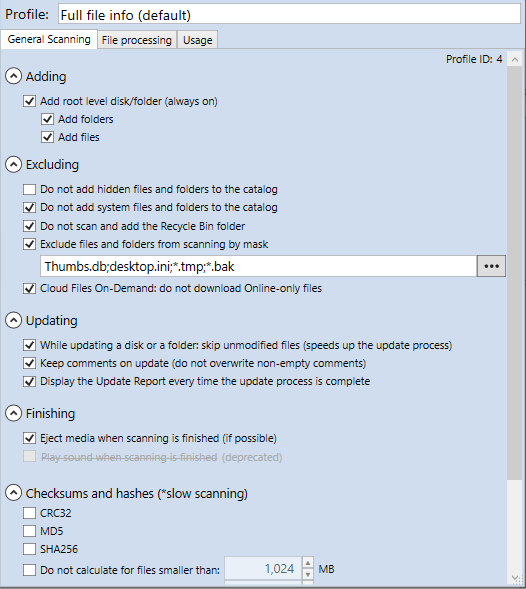Image resolution: width=526 pixels, height=589 pixels.
Task: Click the vertical scrollbar thumb
Action: pos(515,272)
